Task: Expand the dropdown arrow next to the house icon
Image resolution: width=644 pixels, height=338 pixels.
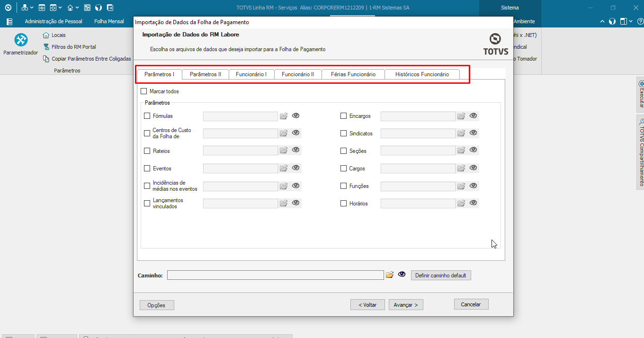Action: [x=77, y=8]
